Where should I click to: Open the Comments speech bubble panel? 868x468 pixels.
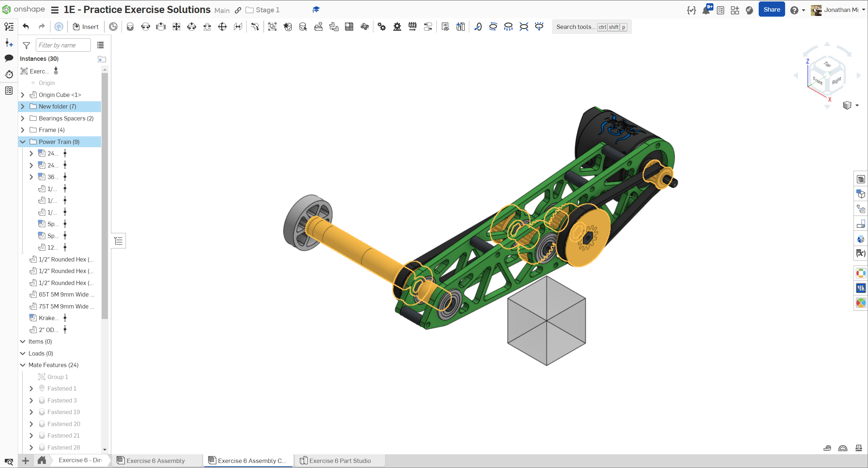click(9, 58)
